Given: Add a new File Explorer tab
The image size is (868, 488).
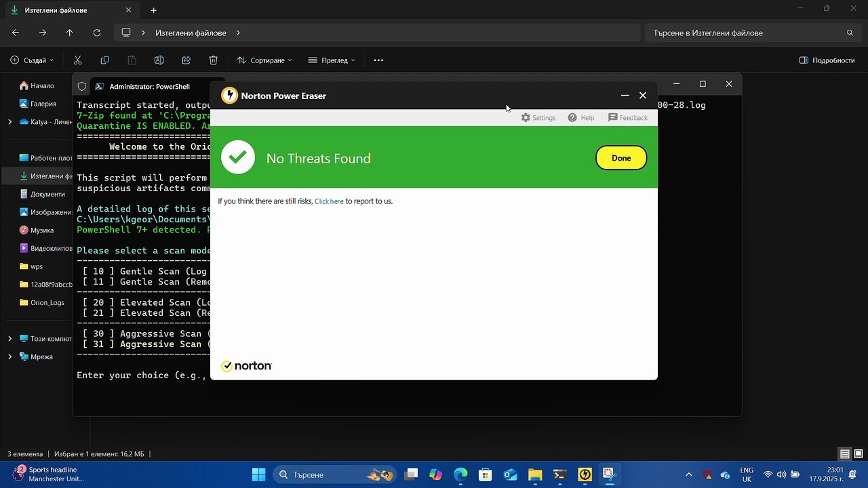Looking at the screenshot, I should [154, 10].
